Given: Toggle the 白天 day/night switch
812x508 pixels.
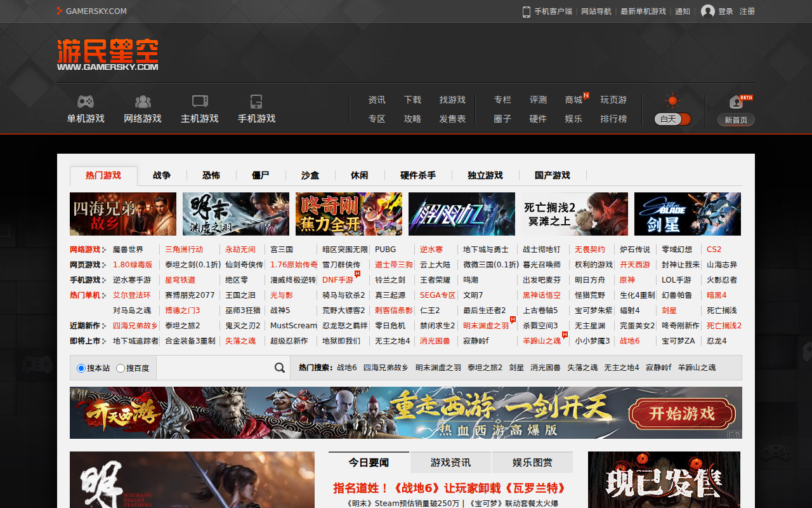Looking at the screenshot, I should pyautogui.click(x=672, y=119).
